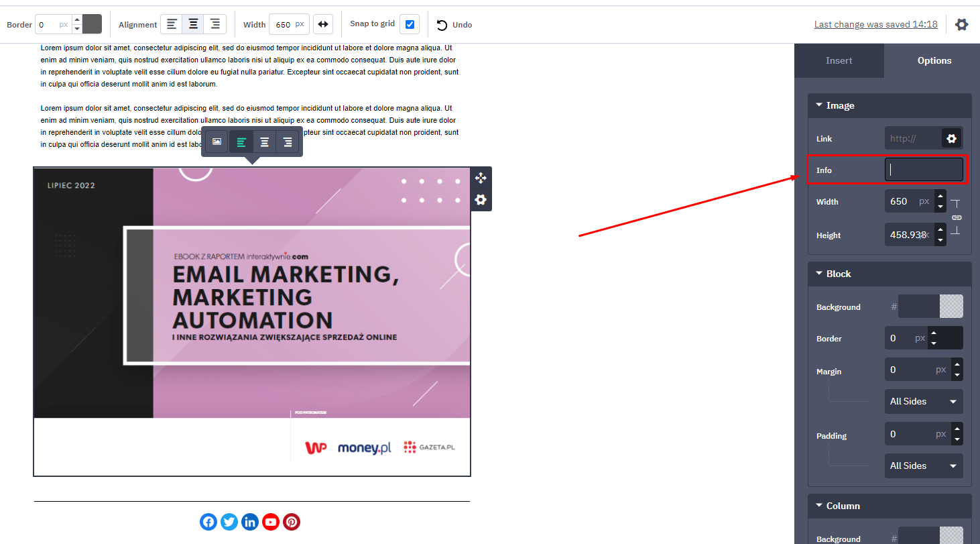980x544 pixels.
Task: Open the Padding All Sides dropdown
Action: click(924, 466)
